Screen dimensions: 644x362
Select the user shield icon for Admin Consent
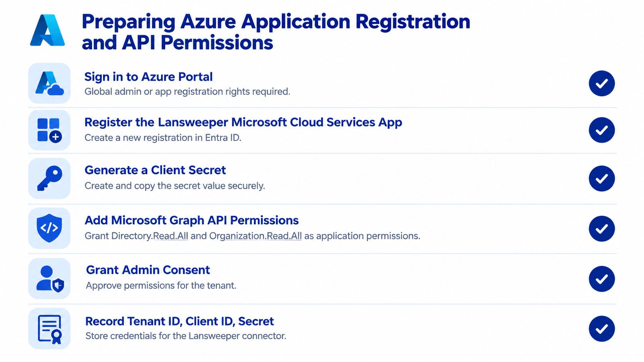click(x=49, y=279)
